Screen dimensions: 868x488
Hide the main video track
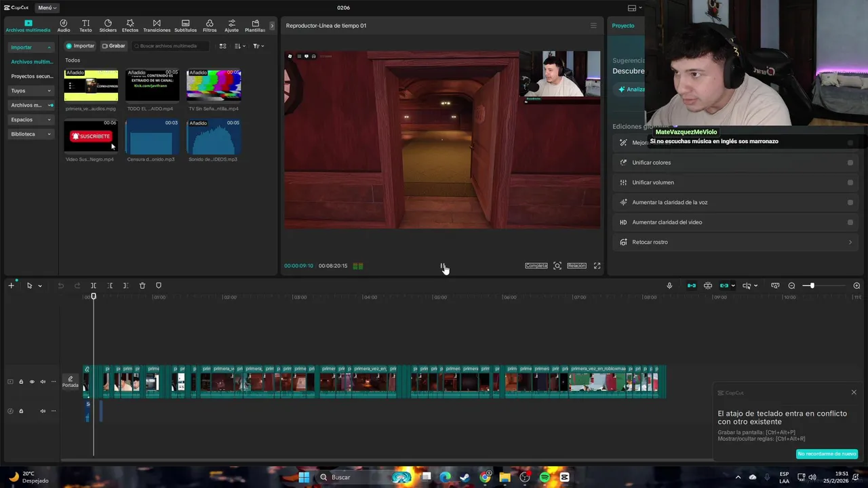(x=32, y=382)
